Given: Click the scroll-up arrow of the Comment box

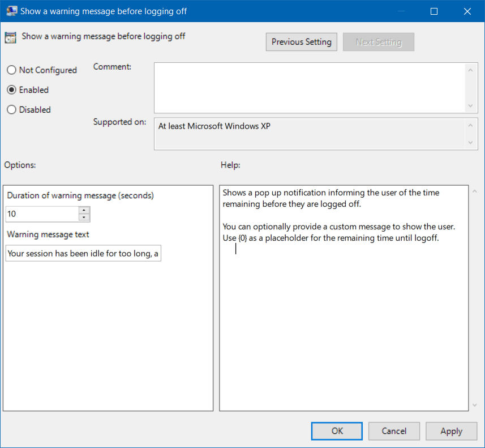Looking at the screenshot, I should click(x=471, y=69).
